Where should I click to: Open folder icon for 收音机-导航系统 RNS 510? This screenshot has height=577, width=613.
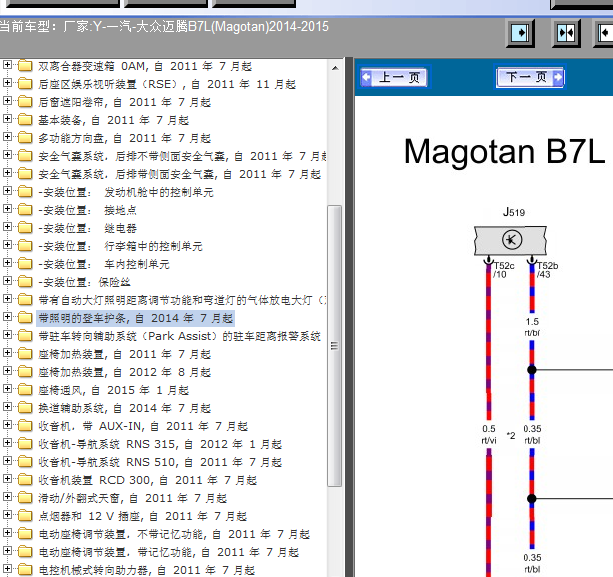pos(25,462)
